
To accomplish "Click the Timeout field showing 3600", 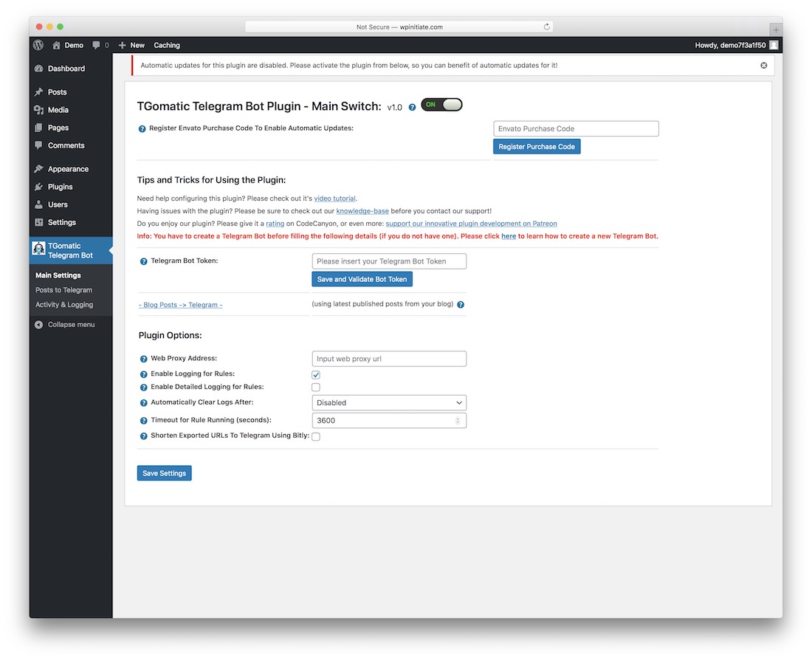I will click(389, 420).
